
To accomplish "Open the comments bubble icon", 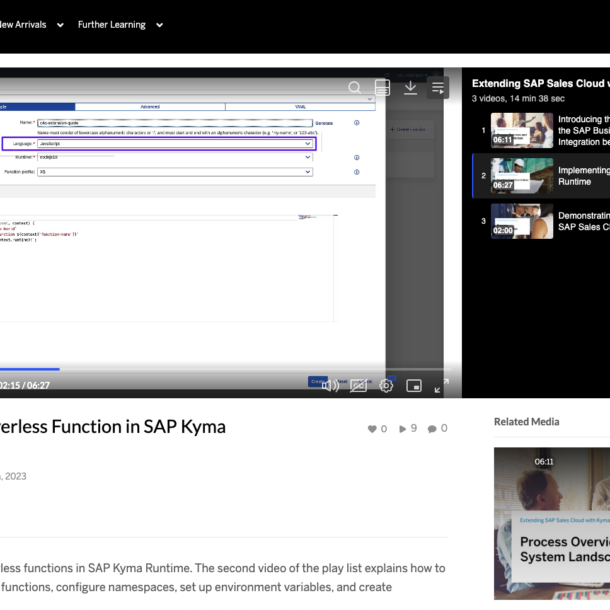I will coord(432,429).
